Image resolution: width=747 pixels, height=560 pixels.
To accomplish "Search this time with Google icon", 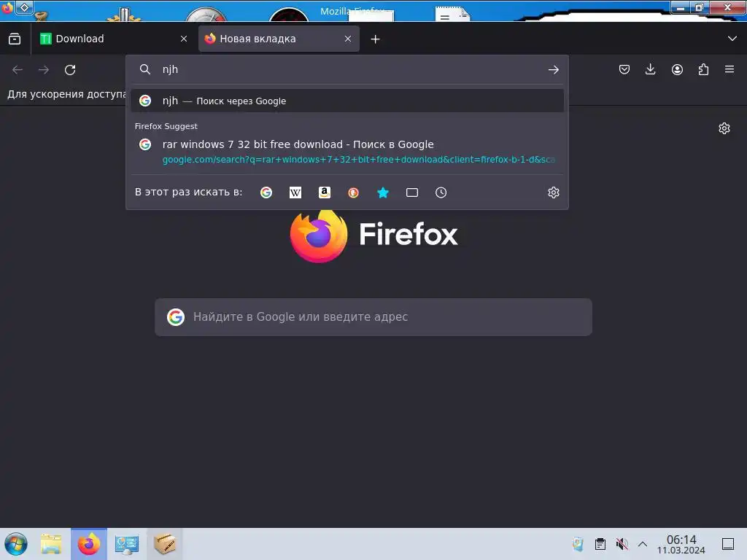I will (266, 192).
